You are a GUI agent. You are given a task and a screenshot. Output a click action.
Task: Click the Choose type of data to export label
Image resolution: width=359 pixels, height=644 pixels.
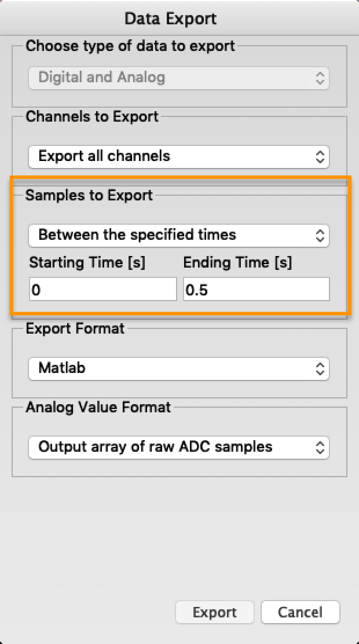[x=130, y=46]
